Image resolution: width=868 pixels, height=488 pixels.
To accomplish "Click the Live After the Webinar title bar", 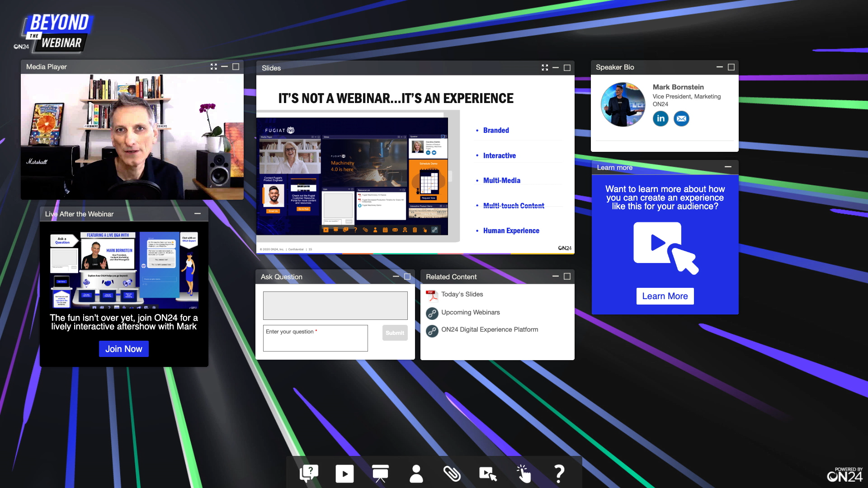I will coord(124,214).
